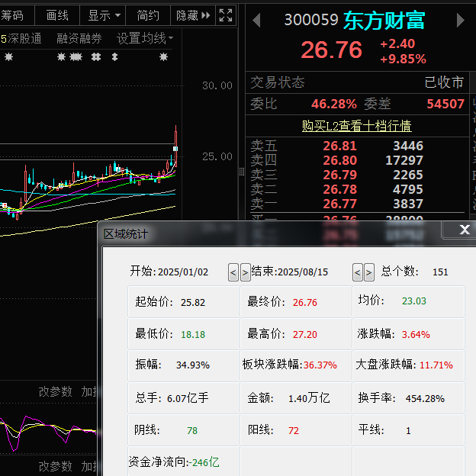The image size is (476, 476).
Task: Open the 筹码 chip distribution tab
Action: click(12, 15)
